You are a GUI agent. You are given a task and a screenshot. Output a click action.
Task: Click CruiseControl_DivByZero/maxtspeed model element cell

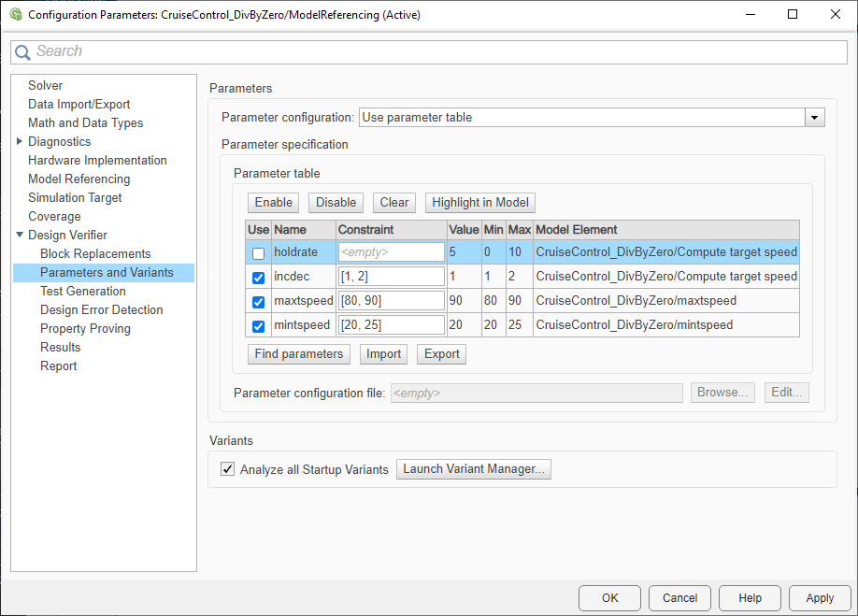pyautogui.click(x=666, y=300)
